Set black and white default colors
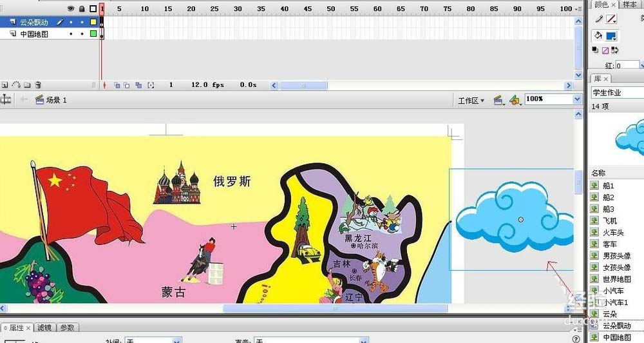Viewport: 644px width, 343px height. (x=595, y=50)
